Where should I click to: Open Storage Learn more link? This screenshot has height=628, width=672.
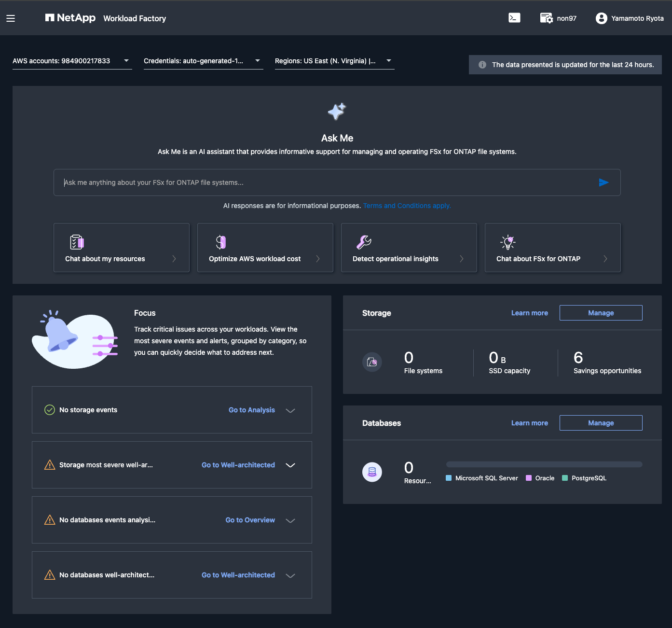click(530, 313)
